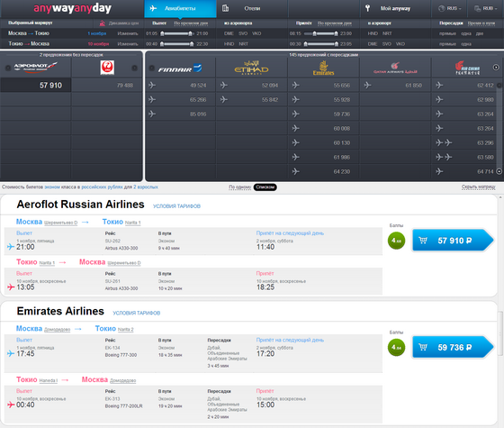Adjust Moscow–Tokyo departure time slider handle
This screenshot has height=428, width=504.
[162, 33]
